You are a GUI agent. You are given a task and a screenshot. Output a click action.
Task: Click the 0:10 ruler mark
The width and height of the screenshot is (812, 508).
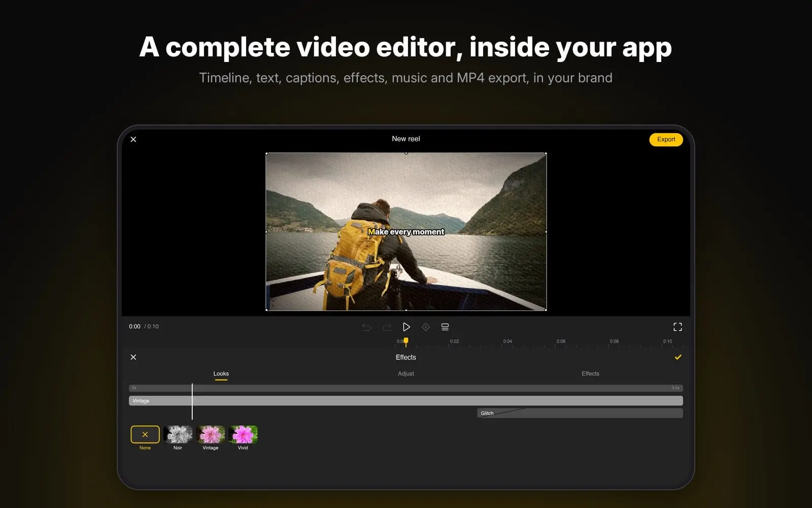coord(667,341)
